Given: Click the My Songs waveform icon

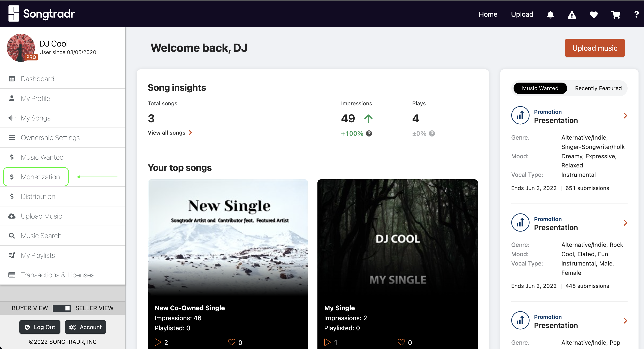Looking at the screenshot, I should [x=12, y=118].
